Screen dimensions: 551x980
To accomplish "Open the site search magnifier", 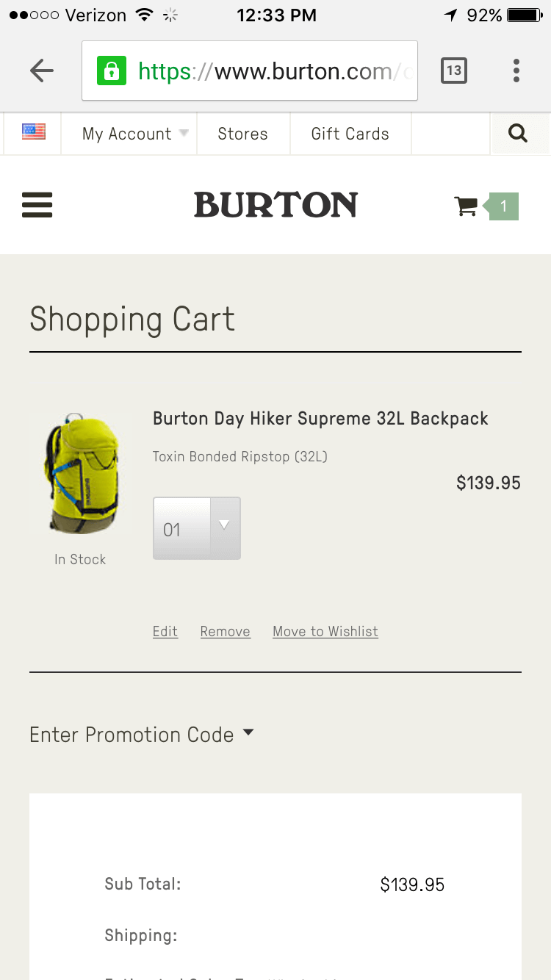I will [x=518, y=134].
